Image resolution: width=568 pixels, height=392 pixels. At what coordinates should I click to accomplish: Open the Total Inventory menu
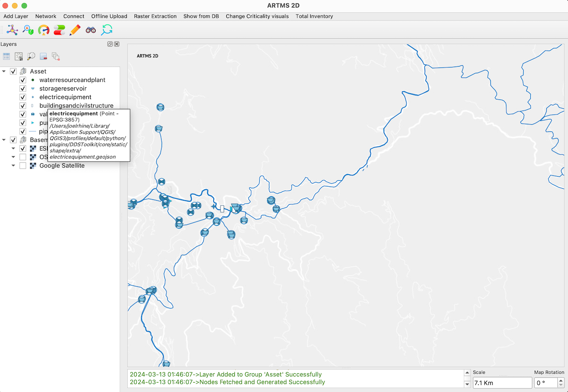[x=314, y=16]
